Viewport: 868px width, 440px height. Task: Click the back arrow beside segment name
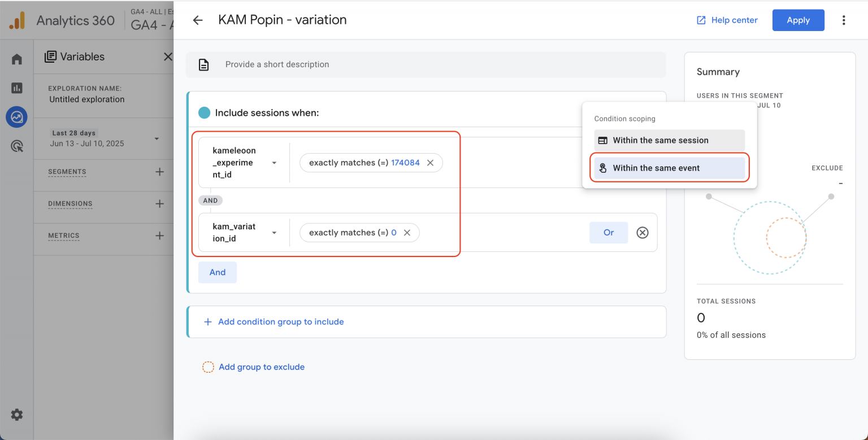[197, 20]
